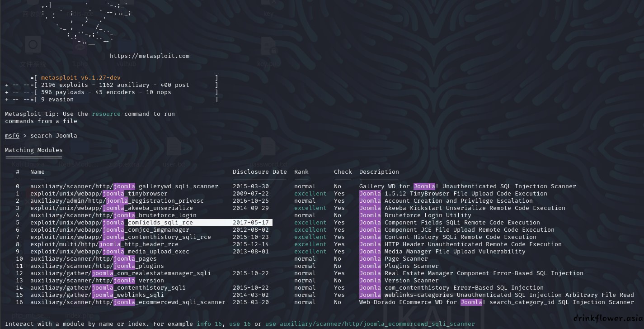Click module path joomla_comjce_imgmanager
The width and height of the screenshot is (644, 329).
coord(110,230)
